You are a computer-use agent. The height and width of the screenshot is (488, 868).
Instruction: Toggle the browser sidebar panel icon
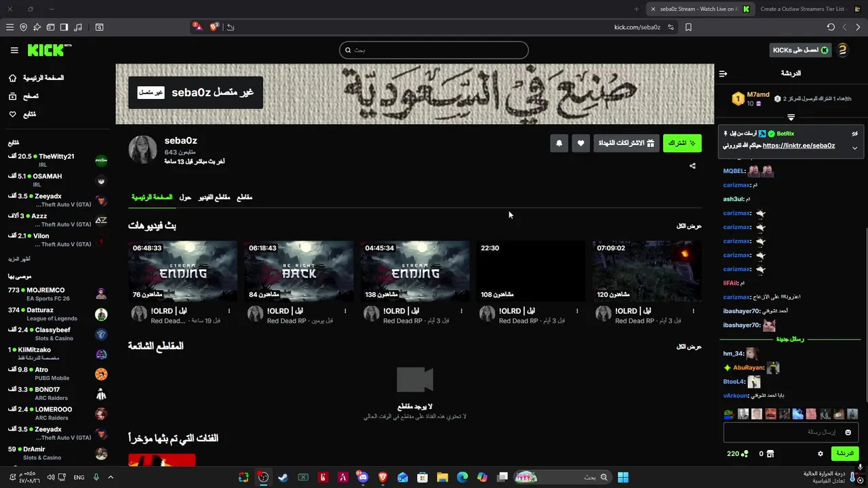pos(64,27)
